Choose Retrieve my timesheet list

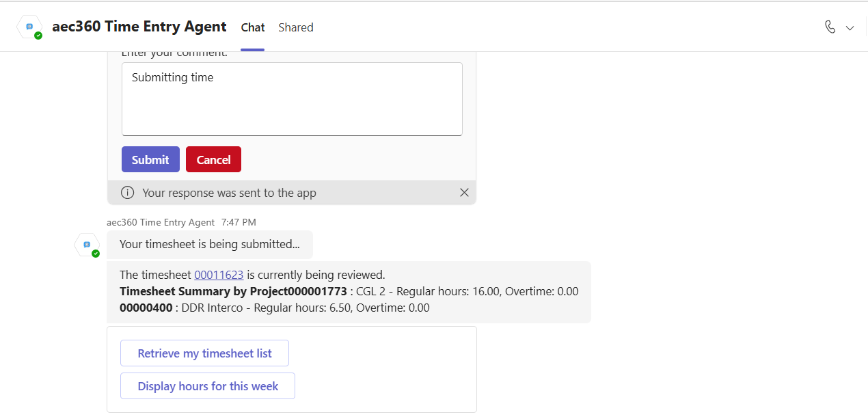tap(204, 353)
